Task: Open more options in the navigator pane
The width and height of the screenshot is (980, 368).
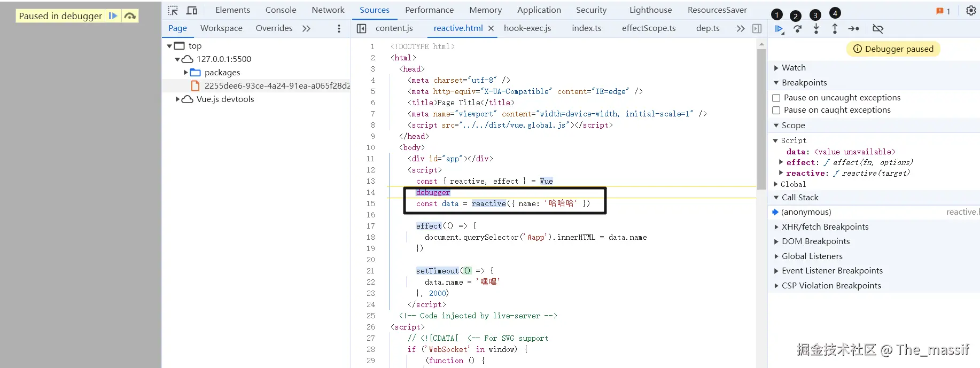Action: pyautogui.click(x=339, y=28)
